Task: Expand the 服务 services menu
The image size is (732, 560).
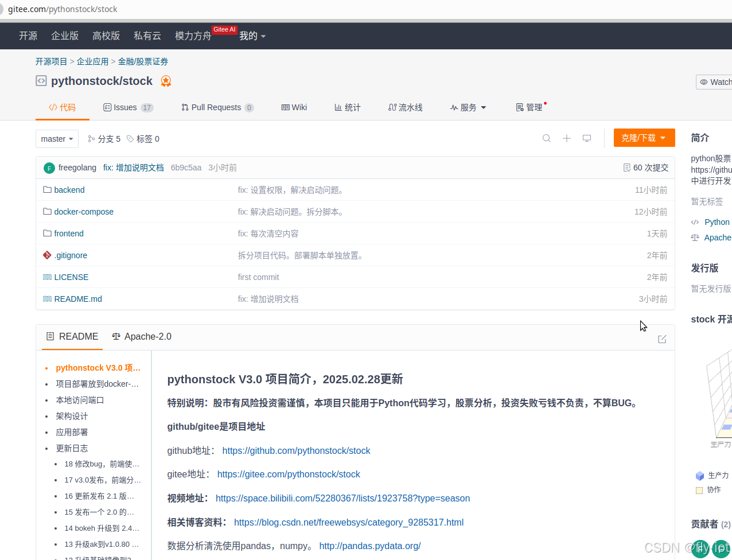Action: click(468, 107)
